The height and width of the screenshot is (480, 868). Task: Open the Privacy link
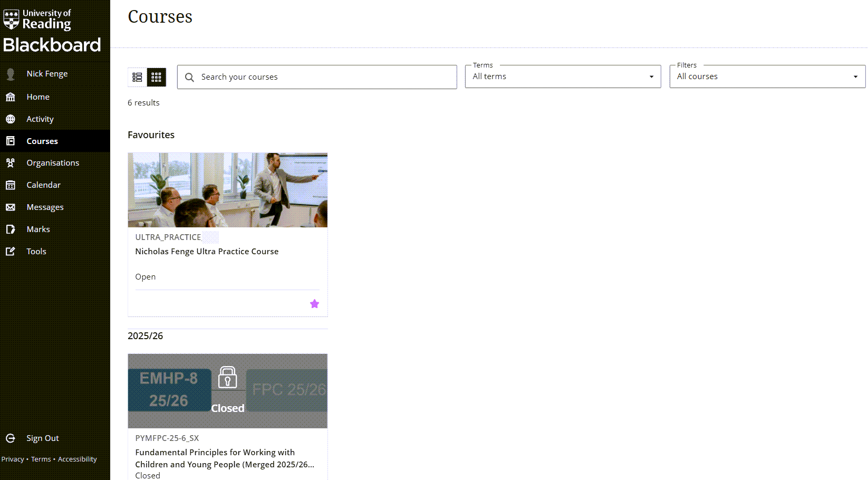click(13, 459)
